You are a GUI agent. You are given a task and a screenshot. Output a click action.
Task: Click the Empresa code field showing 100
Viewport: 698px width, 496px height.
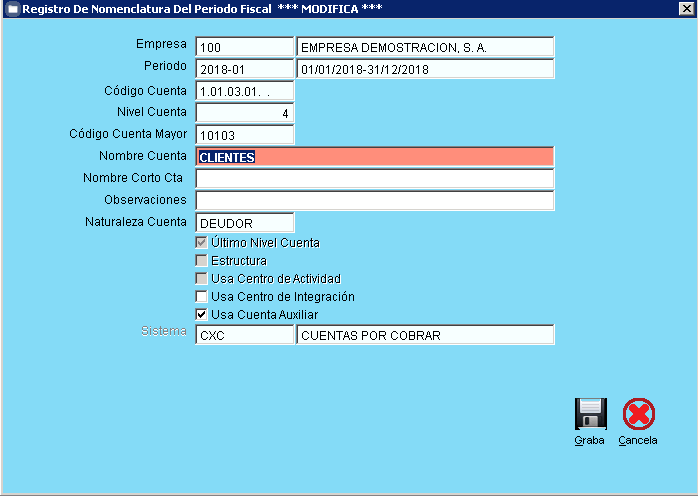244,47
